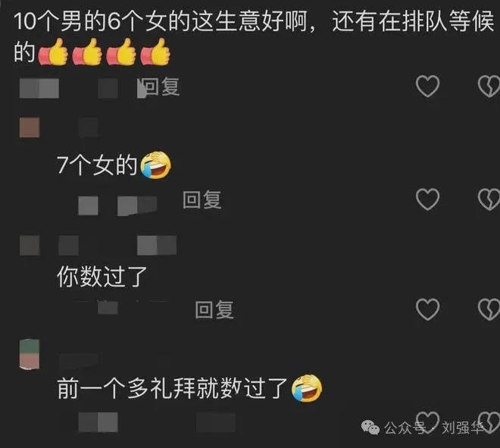Viewport: 500px width, 448px height.
Task: Open brown avatar of 7个女的 commenter
Action: 30,127
